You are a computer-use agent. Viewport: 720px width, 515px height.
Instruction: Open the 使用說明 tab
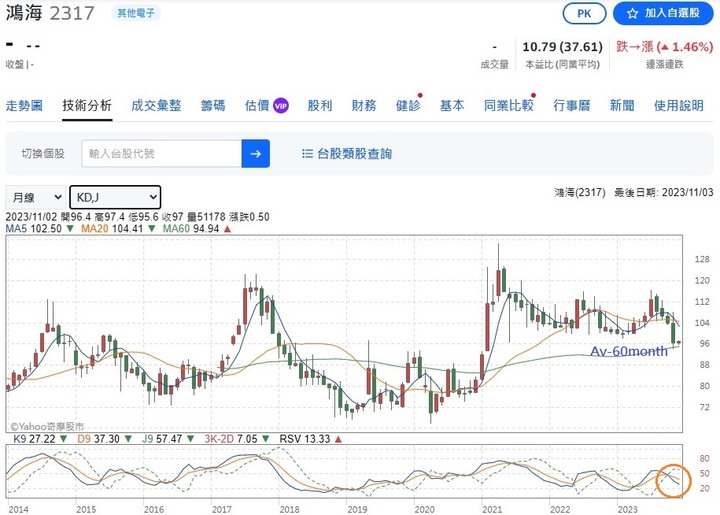click(679, 106)
